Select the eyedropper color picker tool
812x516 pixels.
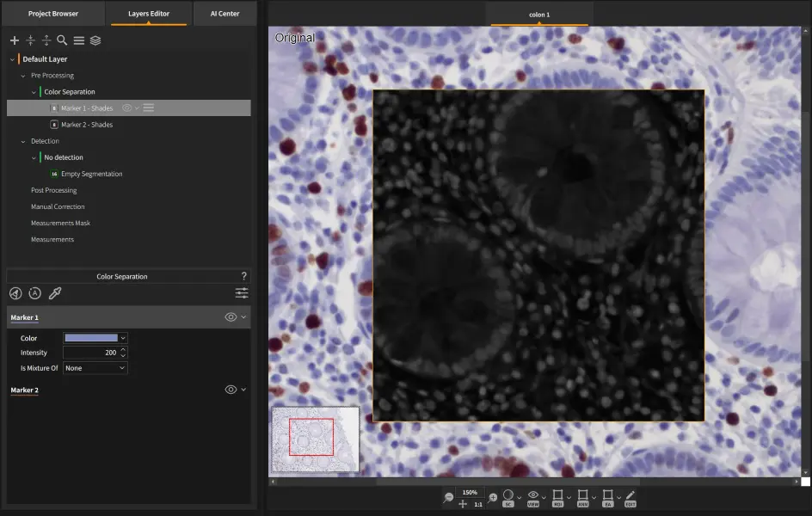(55, 293)
